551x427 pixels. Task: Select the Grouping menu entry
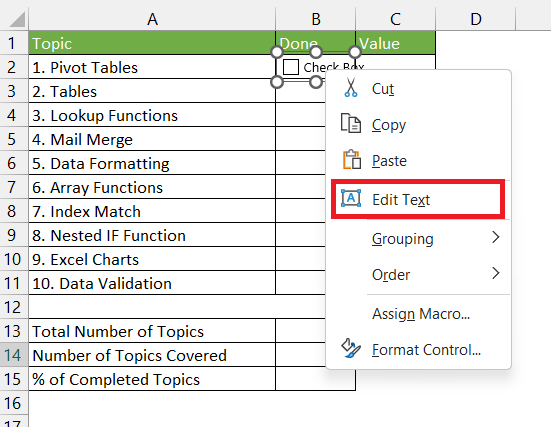[403, 239]
